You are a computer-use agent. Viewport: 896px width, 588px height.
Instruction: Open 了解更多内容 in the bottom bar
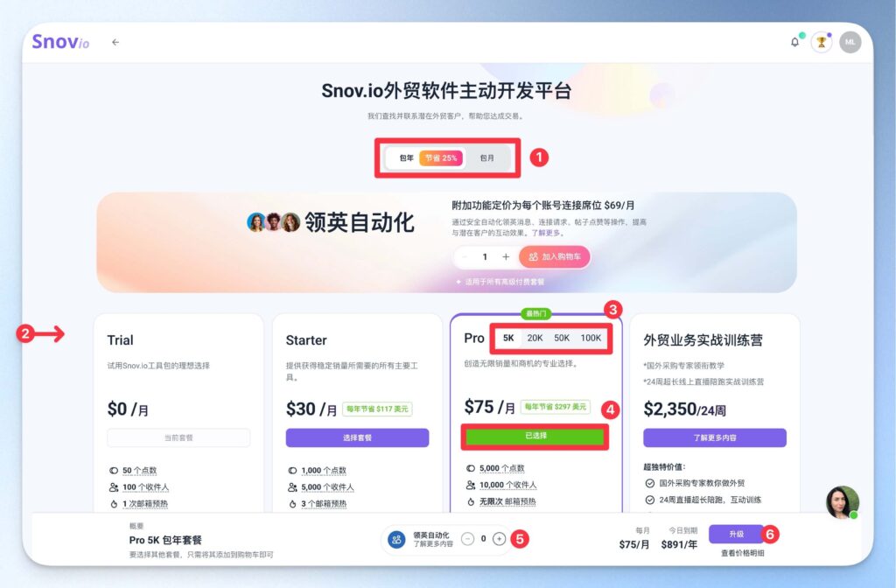(433, 544)
